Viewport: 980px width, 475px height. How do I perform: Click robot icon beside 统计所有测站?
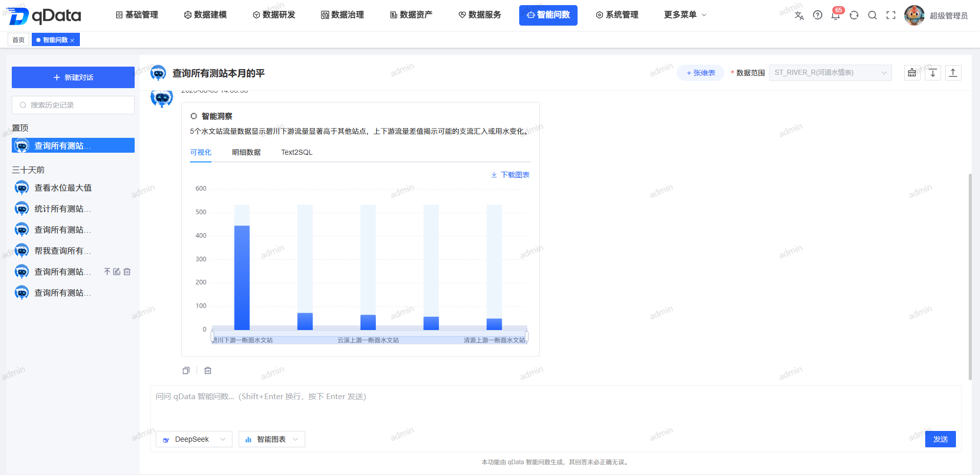pos(22,209)
